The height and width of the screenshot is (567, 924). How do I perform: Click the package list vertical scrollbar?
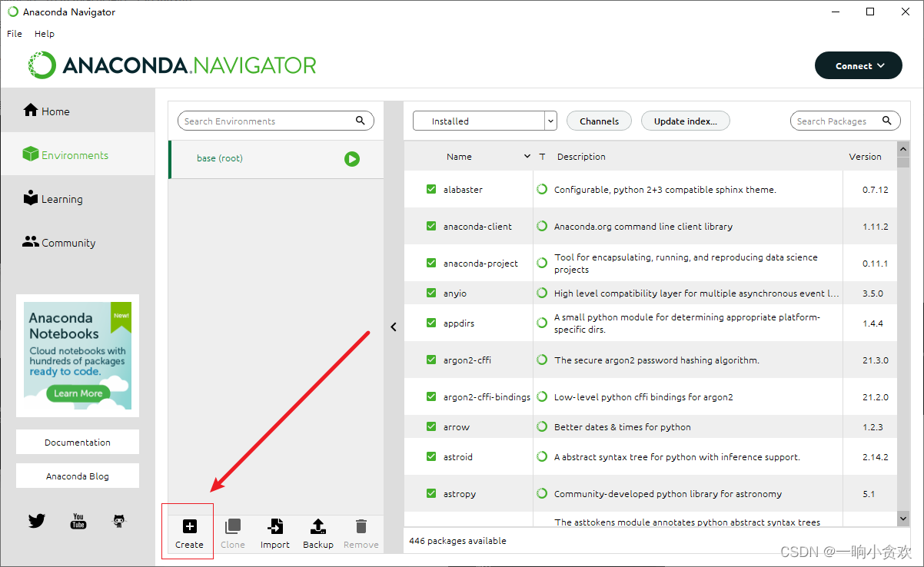tap(903, 334)
